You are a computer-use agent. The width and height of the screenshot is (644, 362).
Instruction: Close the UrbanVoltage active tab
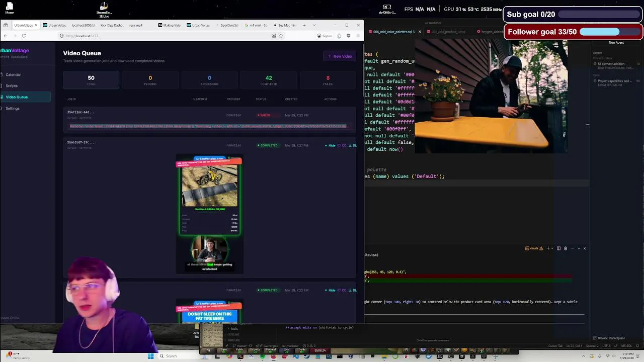(x=36, y=25)
